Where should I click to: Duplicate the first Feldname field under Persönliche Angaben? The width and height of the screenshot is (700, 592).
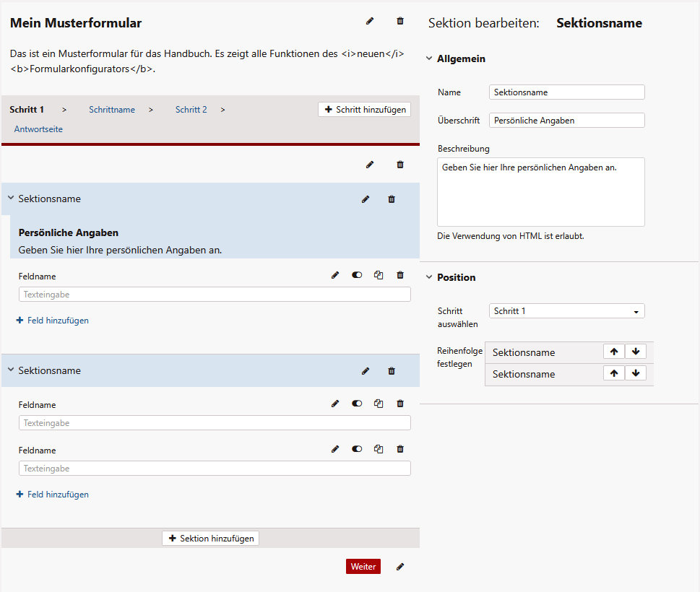(379, 275)
